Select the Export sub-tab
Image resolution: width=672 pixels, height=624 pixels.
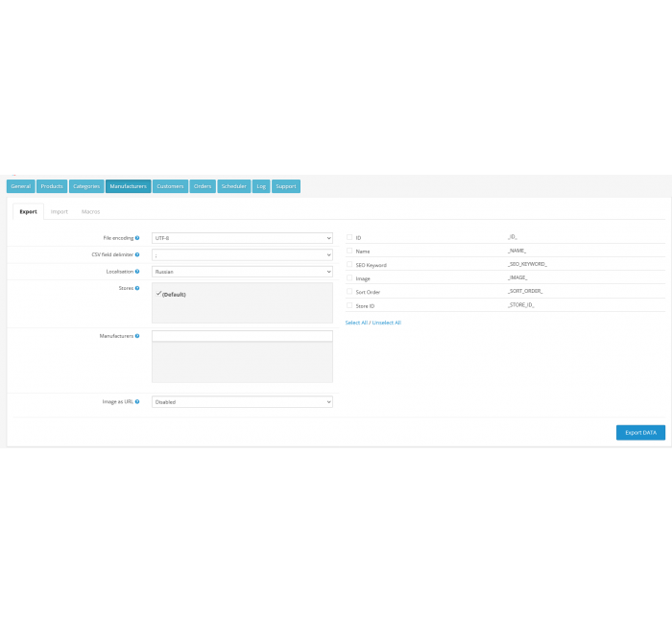[28, 212]
